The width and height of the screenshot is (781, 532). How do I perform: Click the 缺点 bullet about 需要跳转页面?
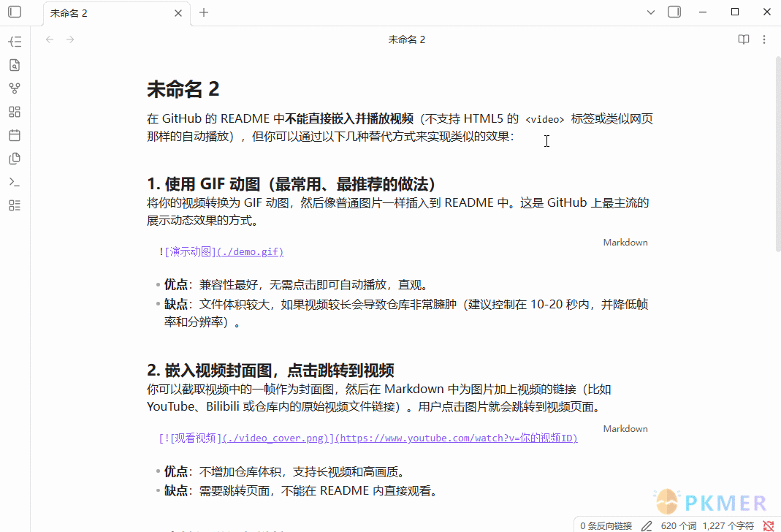point(302,491)
